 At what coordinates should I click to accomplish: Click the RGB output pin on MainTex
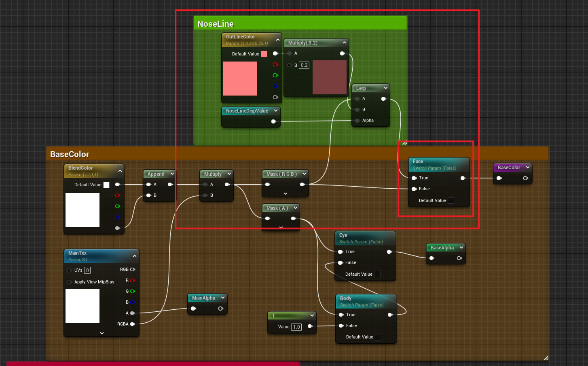[133, 269]
